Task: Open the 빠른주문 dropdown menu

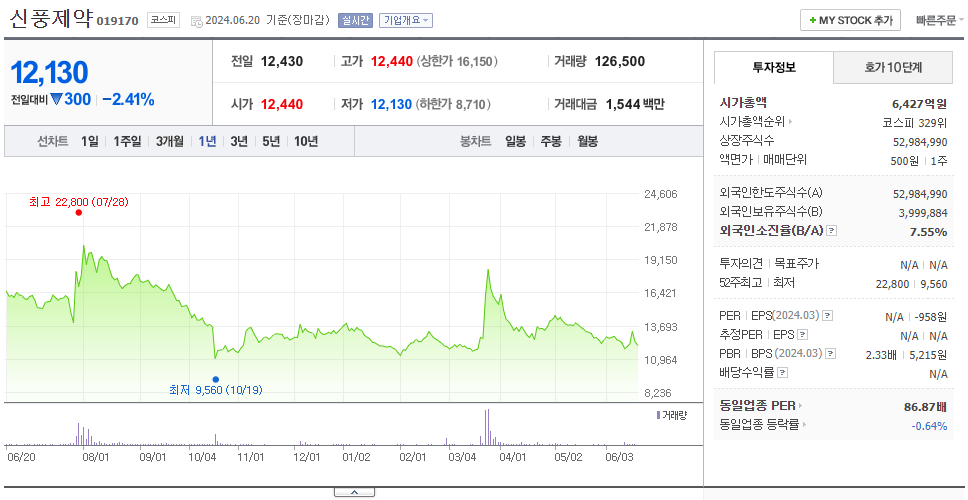Action: [940, 20]
